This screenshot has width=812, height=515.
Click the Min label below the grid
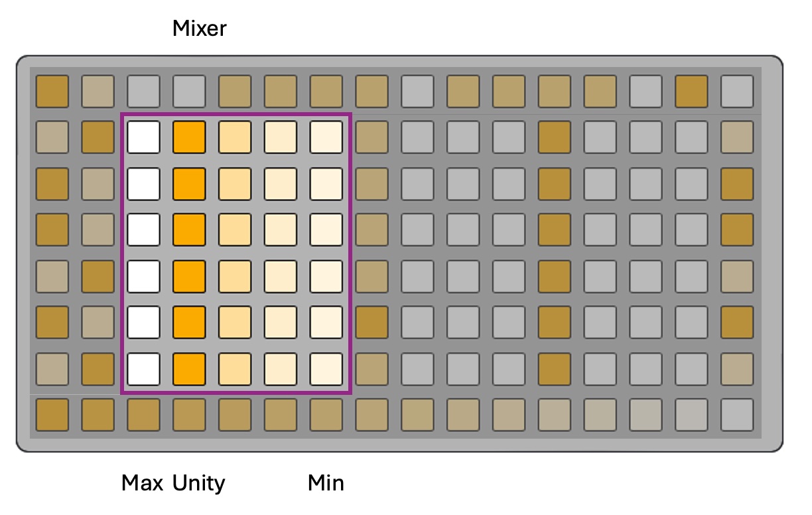point(326,483)
